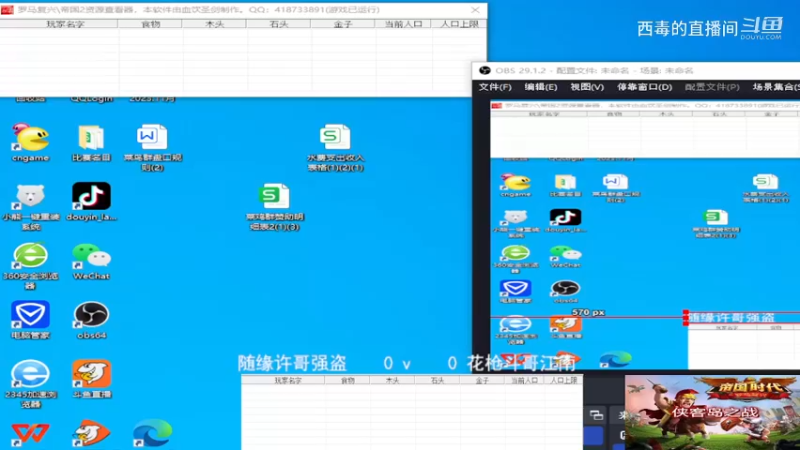This screenshot has height=450, width=800.
Task: Click the 玩家名字 header in the bottom table
Action: [x=283, y=380]
